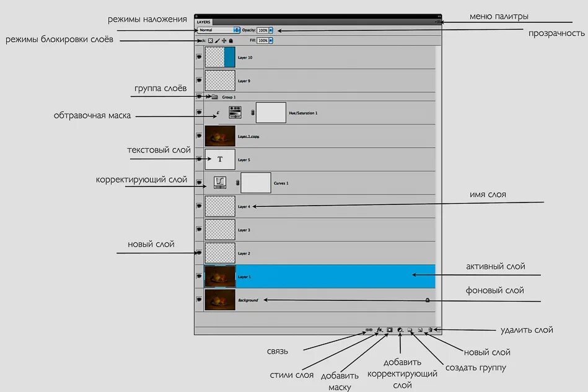Hide Layer 3 using its eye icon
The width and height of the screenshot is (588, 392).
coord(199,229)
